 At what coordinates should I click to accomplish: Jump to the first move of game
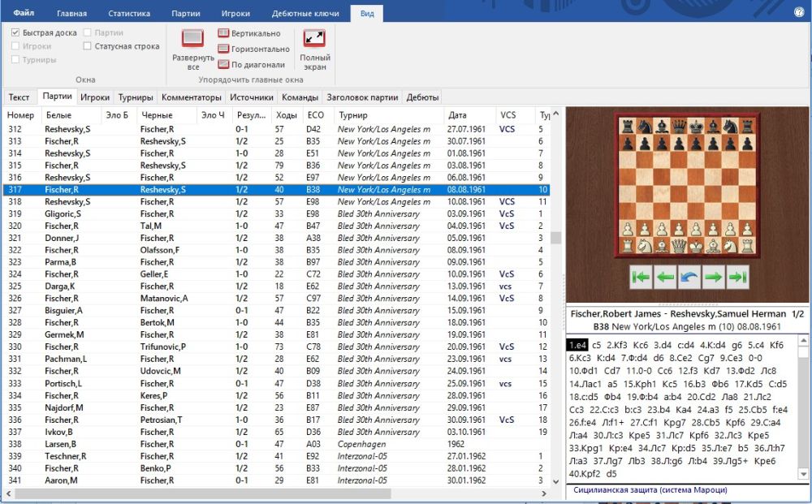[641, 277]
